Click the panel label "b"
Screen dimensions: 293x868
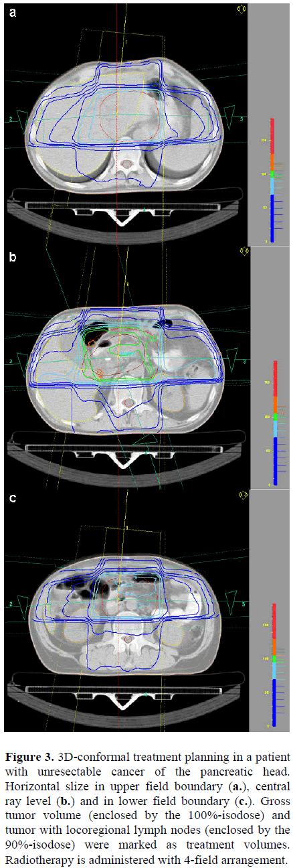click(13, 255)
